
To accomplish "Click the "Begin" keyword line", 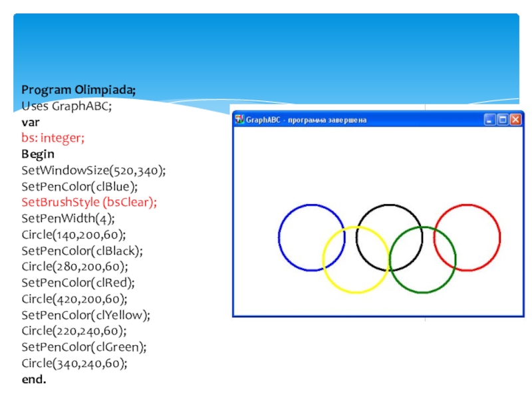I will pyautogui.click(x=38, y=154).
